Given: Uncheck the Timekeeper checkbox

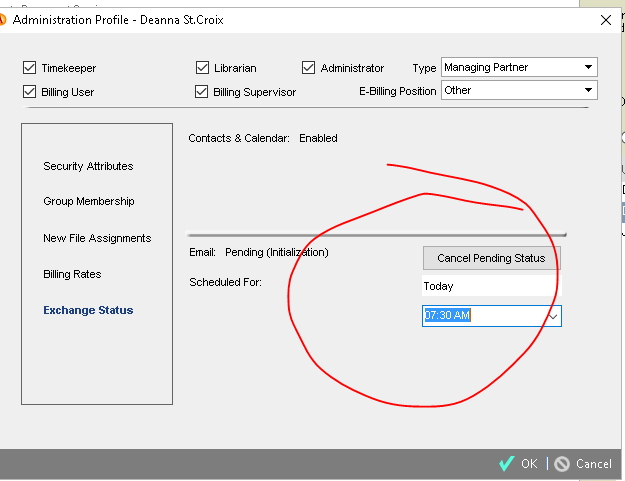Looking at the screenshot, I should pyautogui.click(x=29, y=68).
